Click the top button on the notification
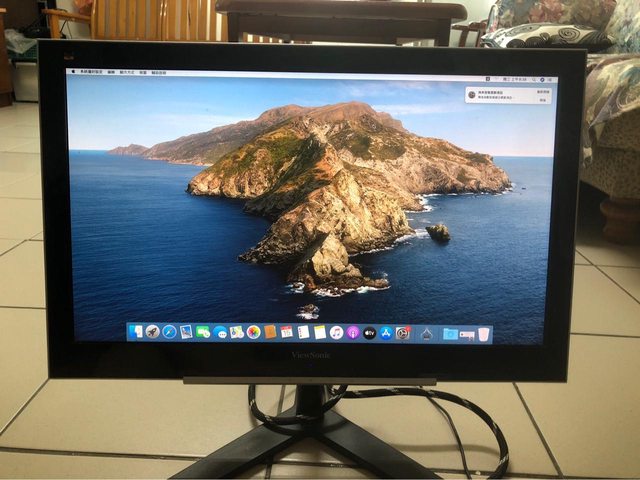This screenshot has height=480, width=640. [542, 91]
